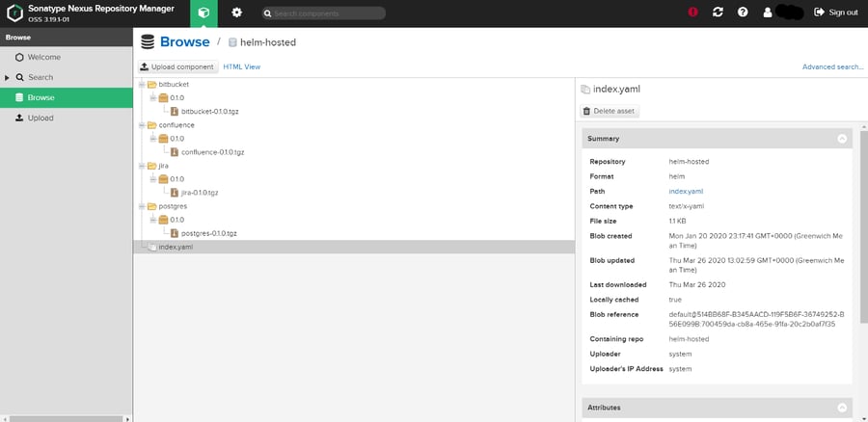Select the confluence folder
This screenshot has height=422, width=868.
(x=176, y=125)
